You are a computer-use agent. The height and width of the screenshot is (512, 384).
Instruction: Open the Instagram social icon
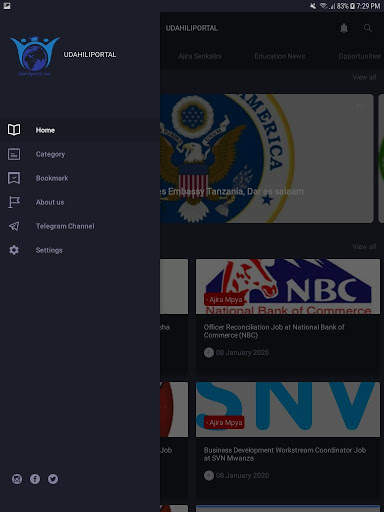click(17, 479)
